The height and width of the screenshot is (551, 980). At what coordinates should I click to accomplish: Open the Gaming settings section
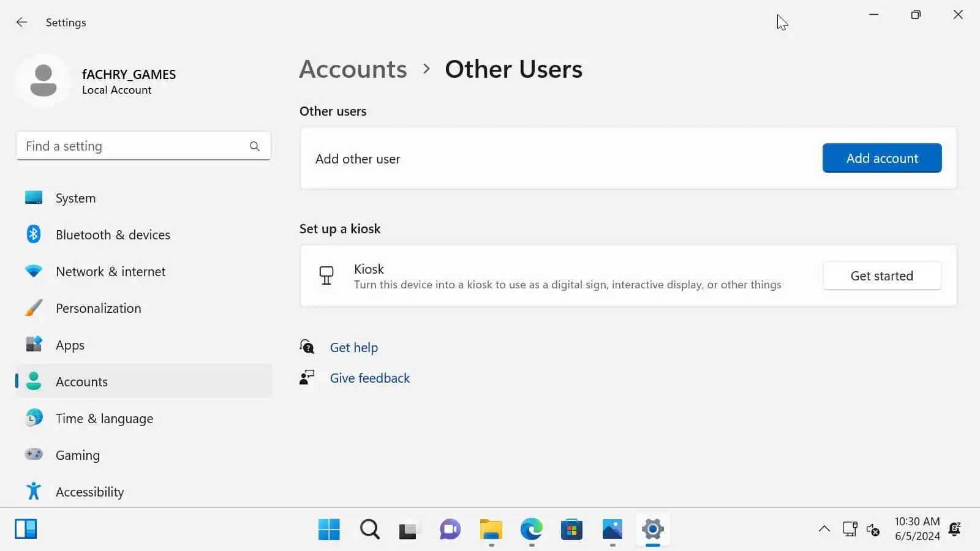77,455
